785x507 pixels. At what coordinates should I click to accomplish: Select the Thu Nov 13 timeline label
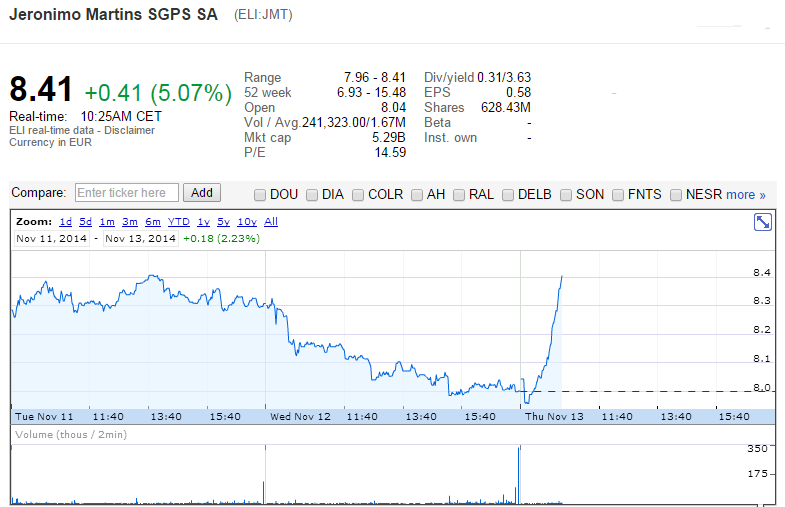pyautogui.click(x=554, y=416)
